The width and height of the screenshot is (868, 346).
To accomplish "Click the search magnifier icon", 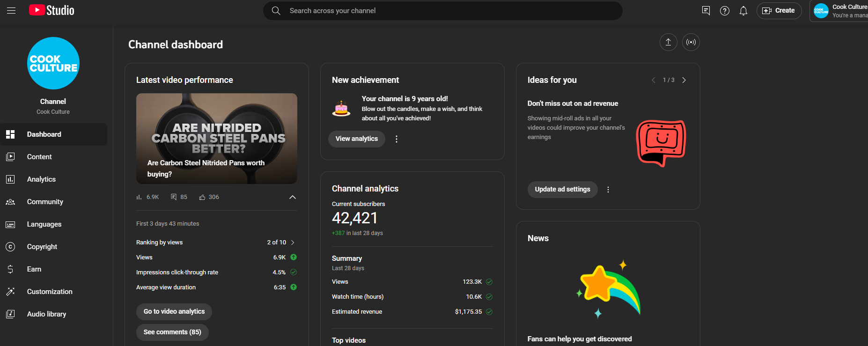I will [276, 10].
